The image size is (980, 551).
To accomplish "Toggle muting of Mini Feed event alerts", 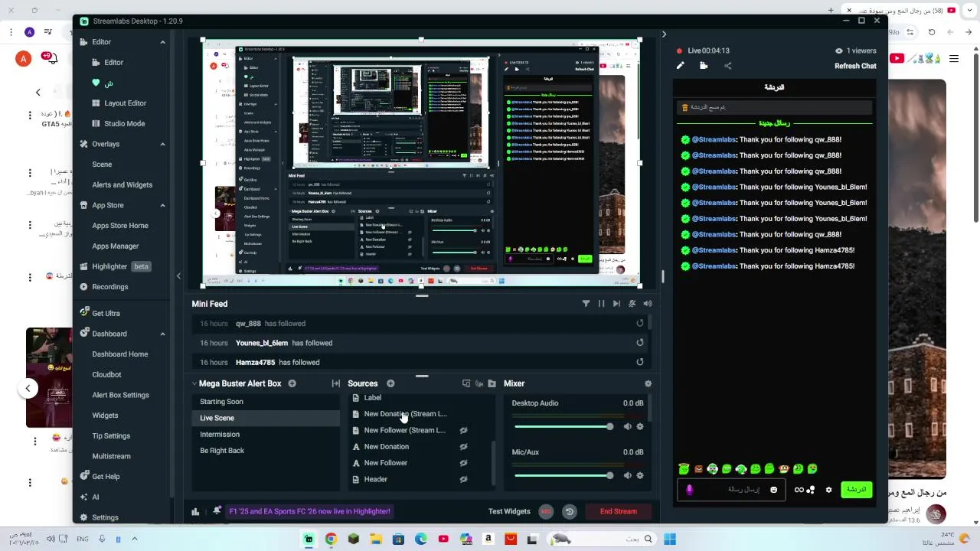I will tap(632, 304).
